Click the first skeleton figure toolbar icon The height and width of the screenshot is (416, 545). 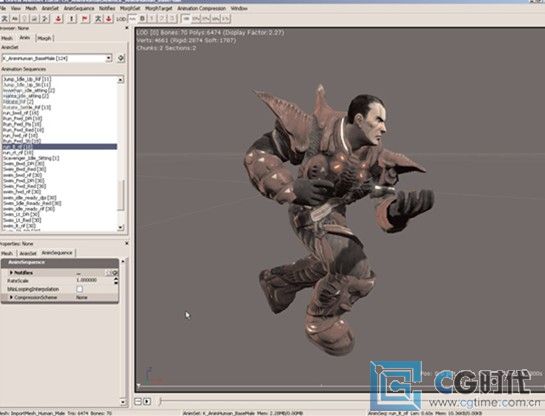tap(5, 19)
